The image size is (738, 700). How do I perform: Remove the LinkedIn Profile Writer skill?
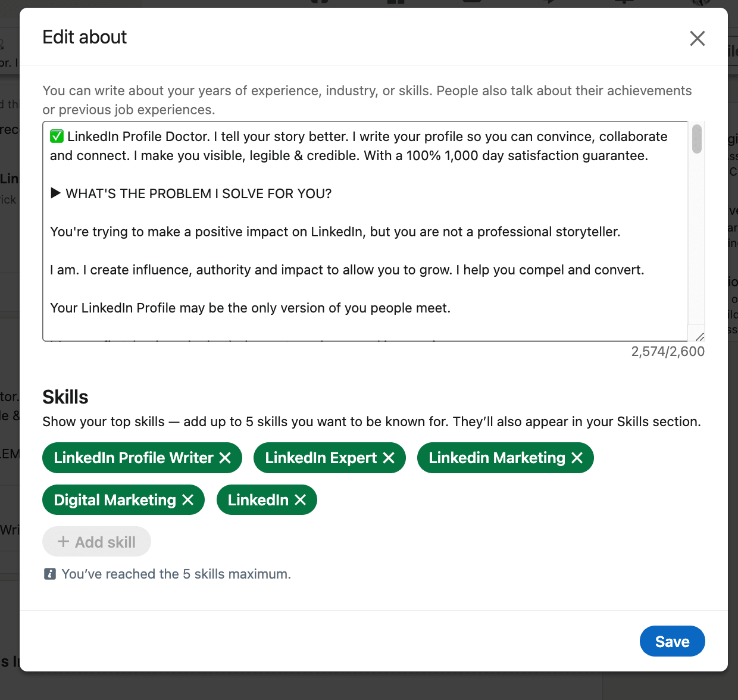[x=225, y=458]
